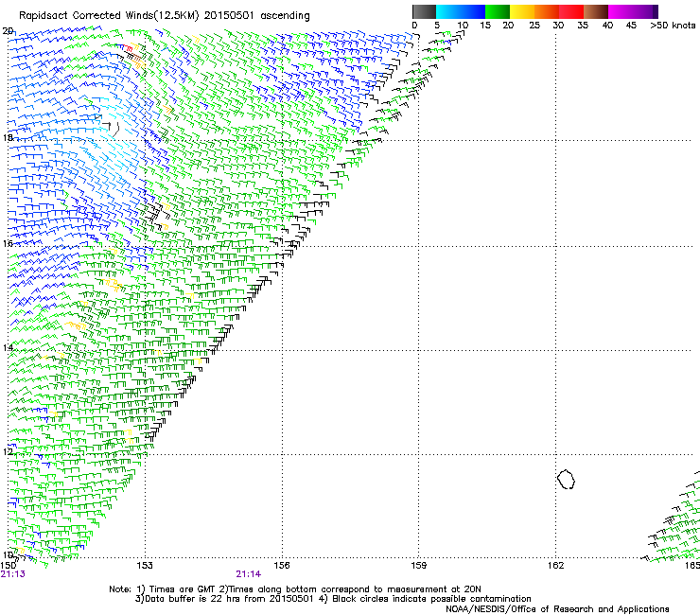Click the '0' label under the legend

point(414,26)
